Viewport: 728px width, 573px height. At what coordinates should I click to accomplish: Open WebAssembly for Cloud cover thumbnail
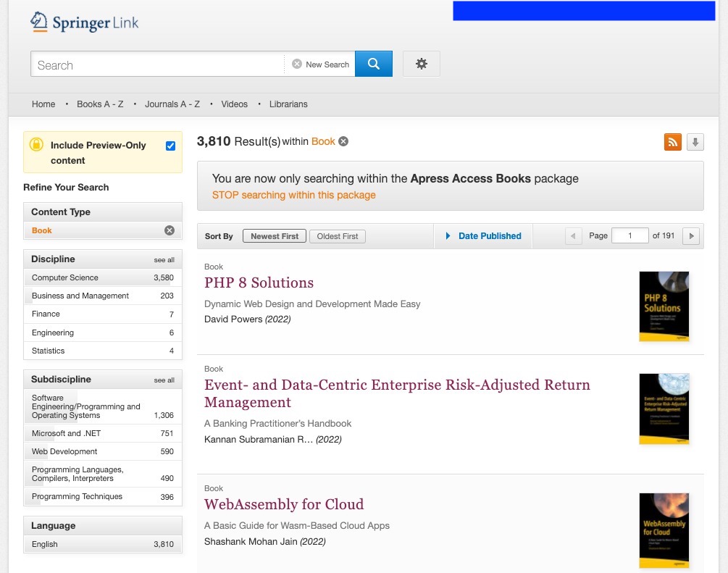coord(664,530)
